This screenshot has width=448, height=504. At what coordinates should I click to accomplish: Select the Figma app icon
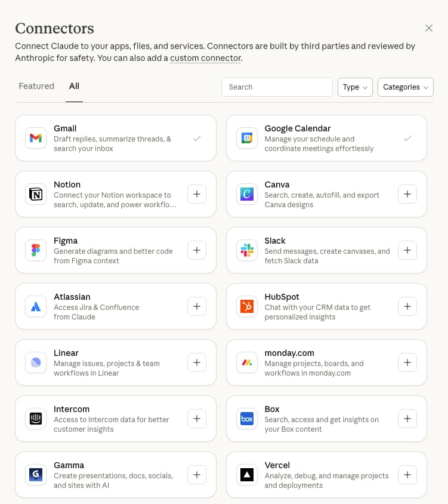[35, 250]
